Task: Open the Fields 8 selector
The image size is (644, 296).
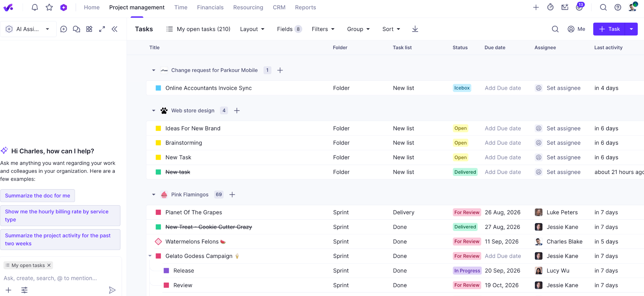Action: click(x=289, y=29)
